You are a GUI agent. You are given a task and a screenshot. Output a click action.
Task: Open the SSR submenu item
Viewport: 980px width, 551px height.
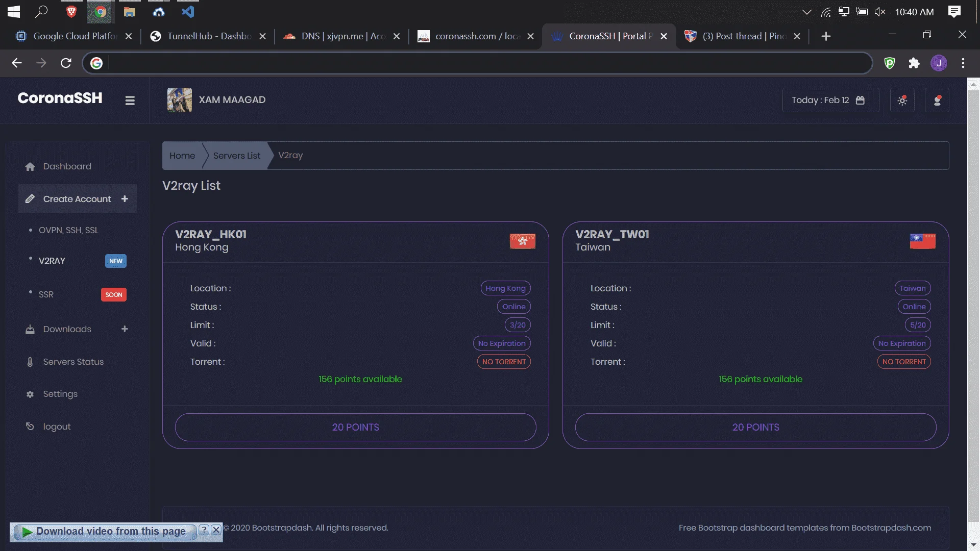(46, 294)
